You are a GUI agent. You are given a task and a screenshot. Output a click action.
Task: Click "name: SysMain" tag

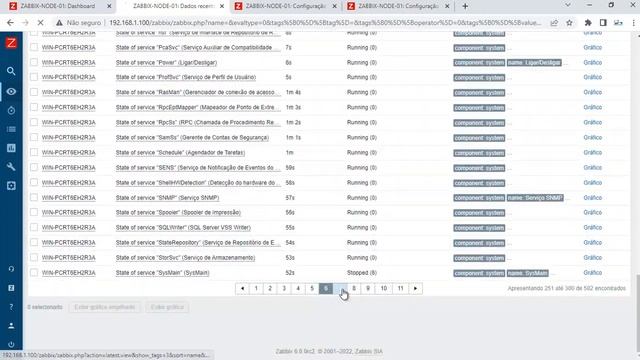[528, 273]
